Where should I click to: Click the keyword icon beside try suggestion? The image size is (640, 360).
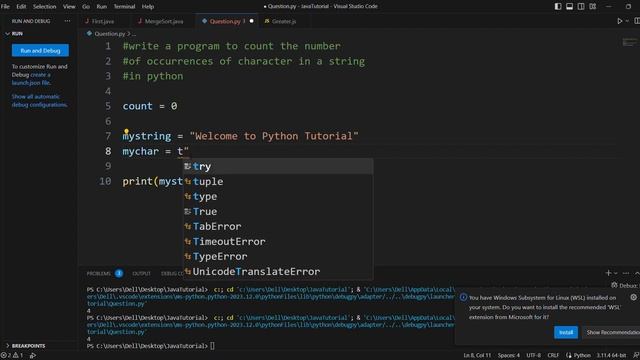(188, 167)
